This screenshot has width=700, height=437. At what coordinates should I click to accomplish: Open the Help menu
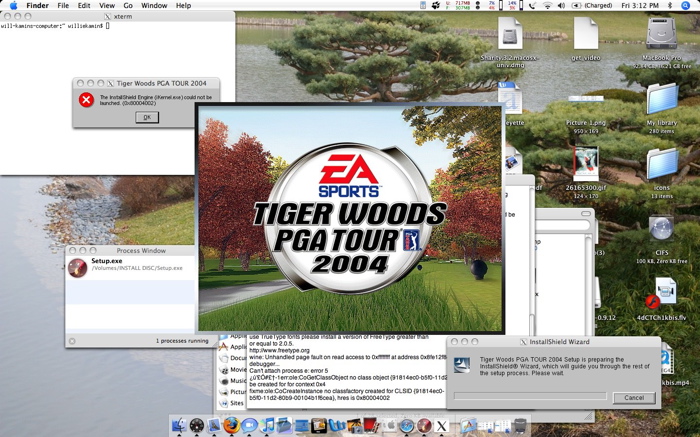[183, 5]
